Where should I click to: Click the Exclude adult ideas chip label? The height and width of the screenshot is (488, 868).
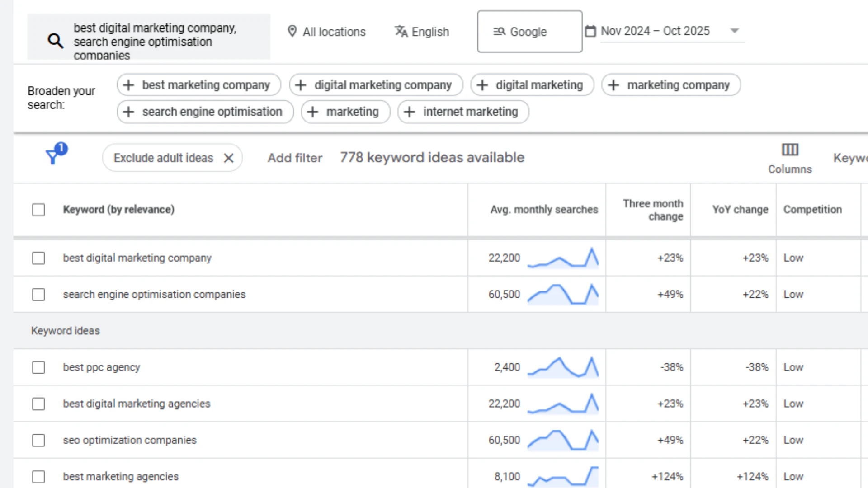163,158
